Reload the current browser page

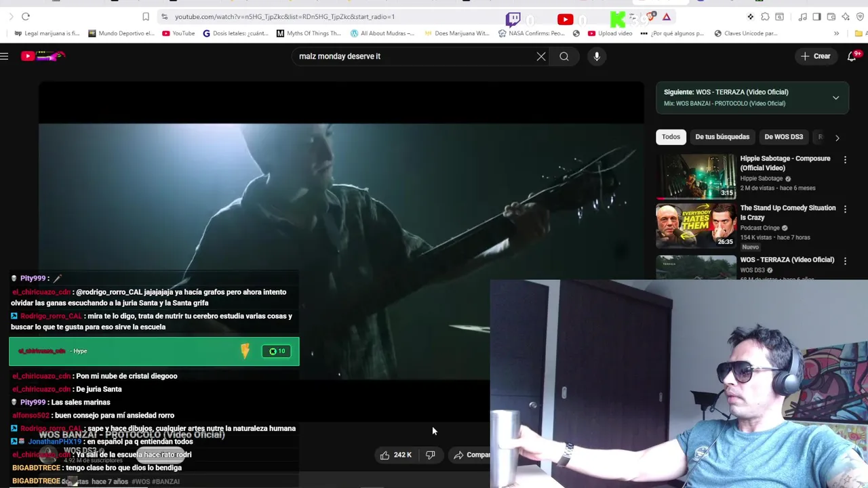26,16
